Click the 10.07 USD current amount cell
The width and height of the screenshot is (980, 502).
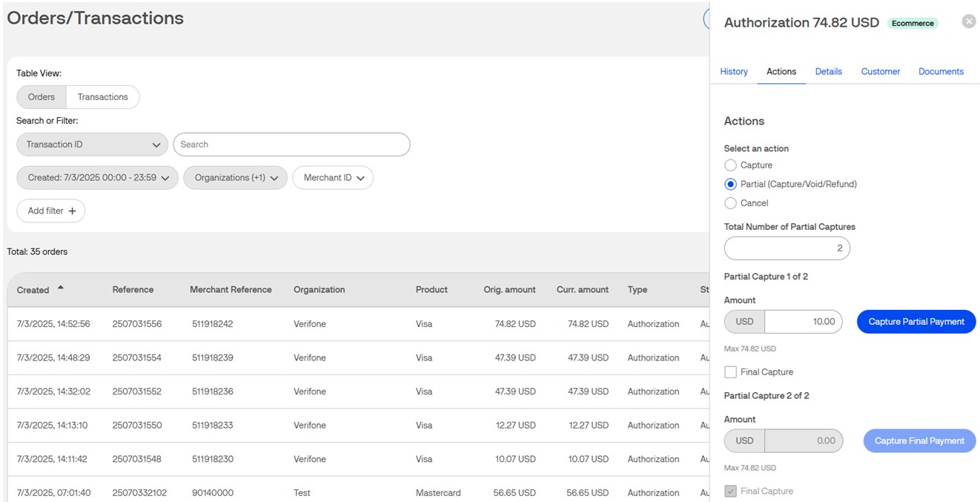[589, 460]
